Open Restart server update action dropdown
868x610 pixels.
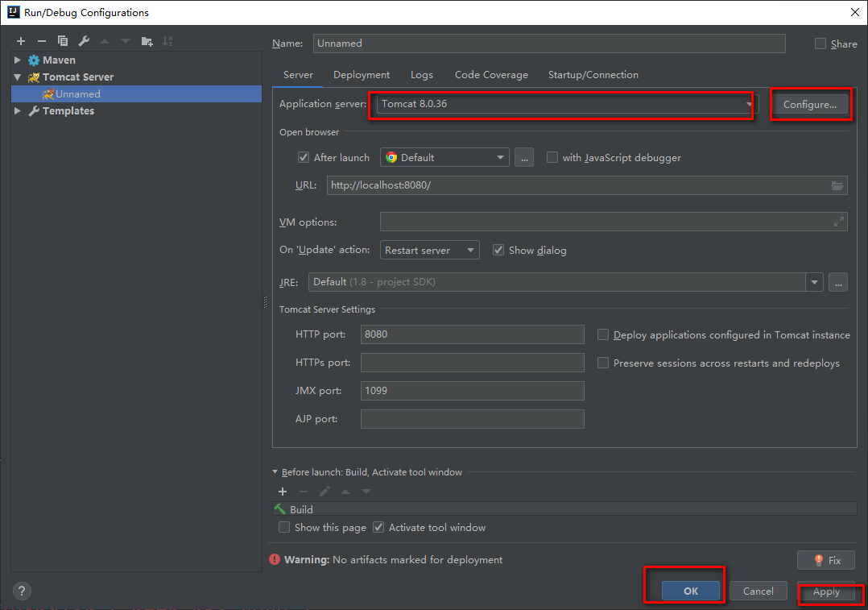[x=430, y=250]
